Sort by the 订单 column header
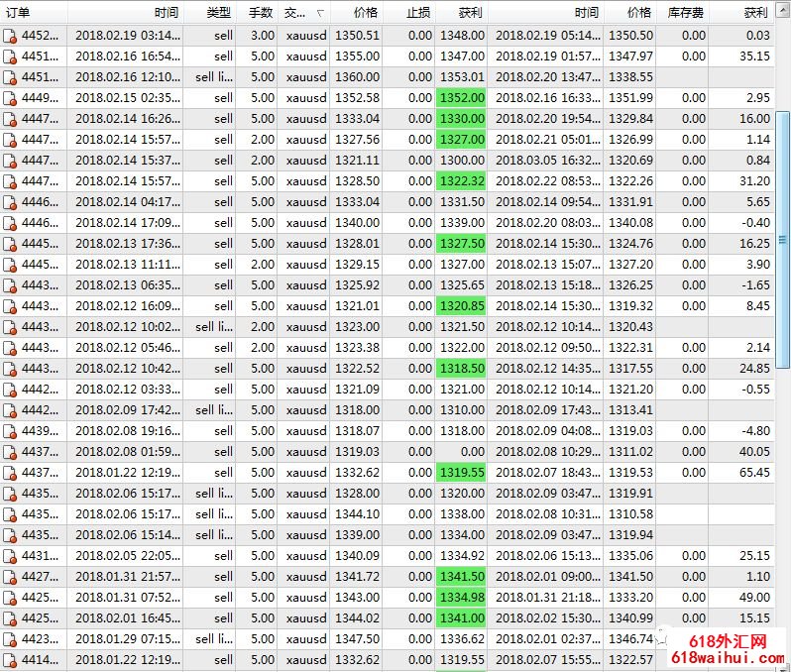This screenshot has height=672, width=791. 18,13
